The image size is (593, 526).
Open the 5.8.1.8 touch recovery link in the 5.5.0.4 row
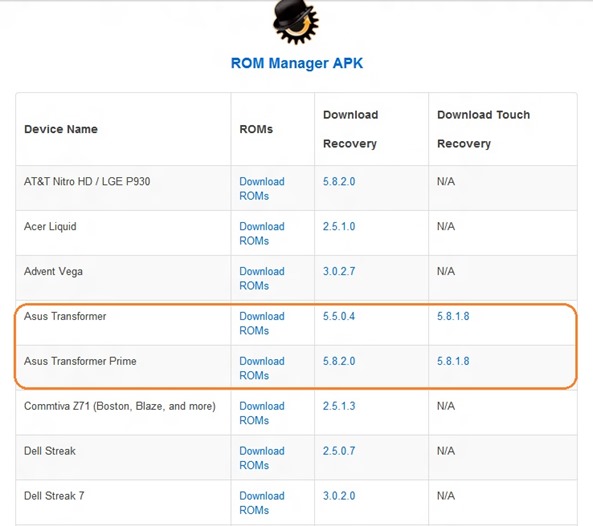point(453,317)
